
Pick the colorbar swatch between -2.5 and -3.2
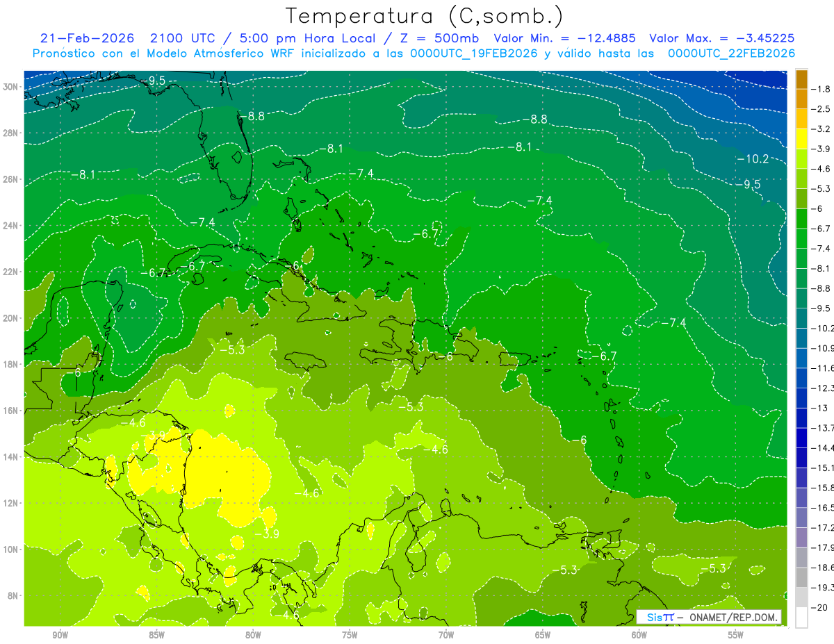(801, 119)
